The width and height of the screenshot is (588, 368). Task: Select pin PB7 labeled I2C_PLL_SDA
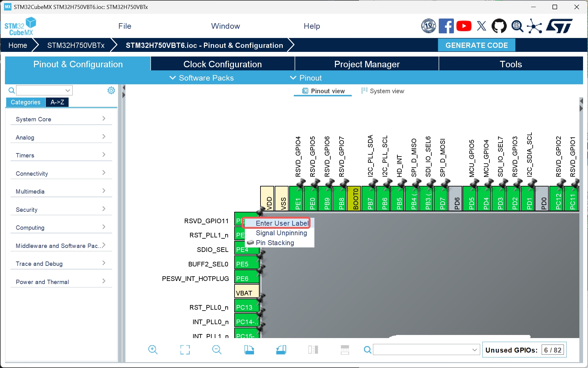coord(369,199)
